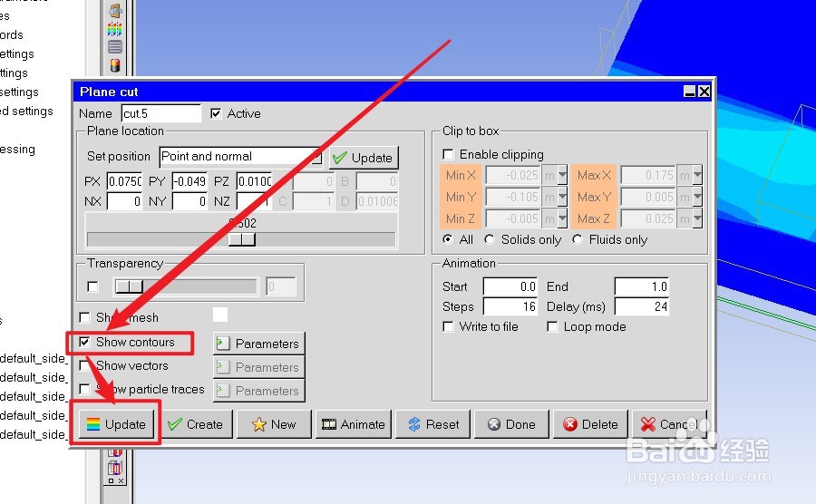Click the Reset button

(433, 424)
